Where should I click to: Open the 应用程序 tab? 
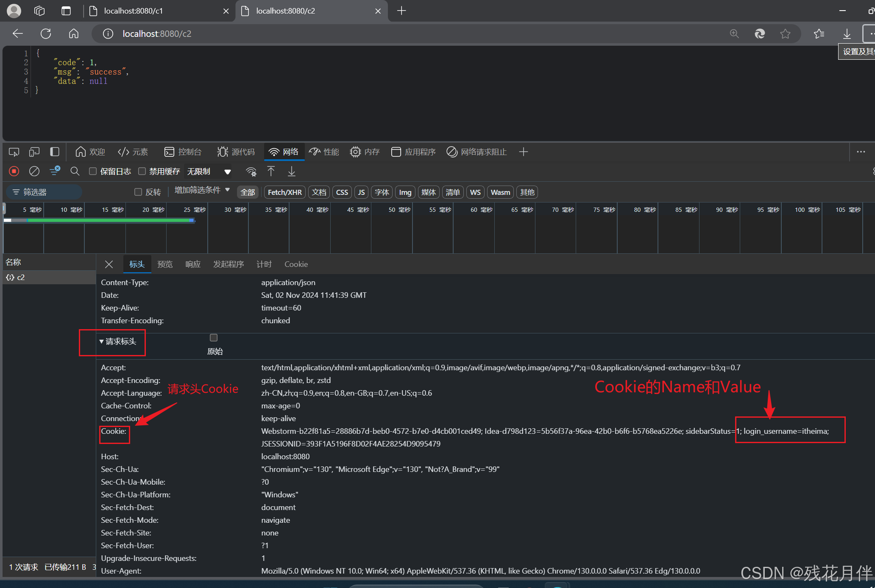(413, 152)
